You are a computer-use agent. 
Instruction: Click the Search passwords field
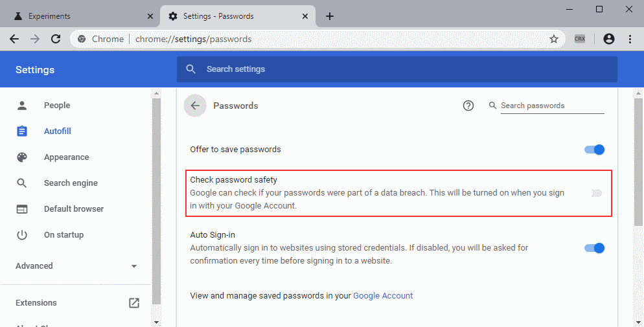pyautogui.click(x=551, y=106)
